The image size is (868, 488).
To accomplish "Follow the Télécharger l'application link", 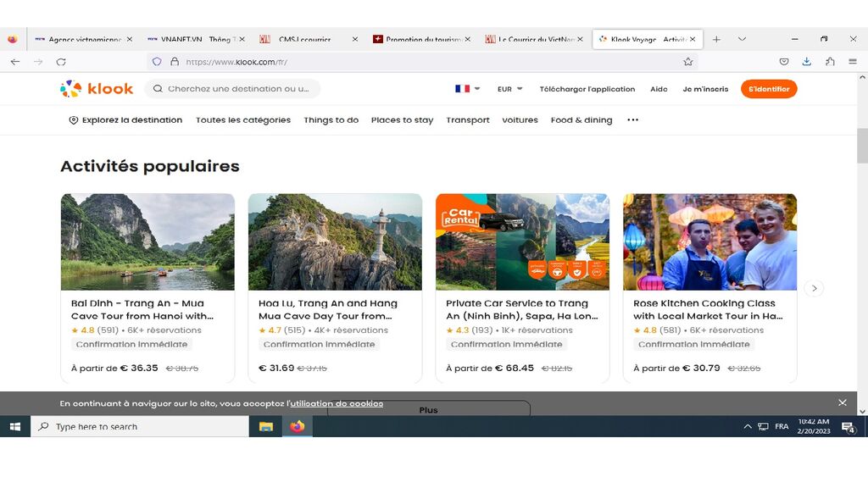I will (587, 89).
